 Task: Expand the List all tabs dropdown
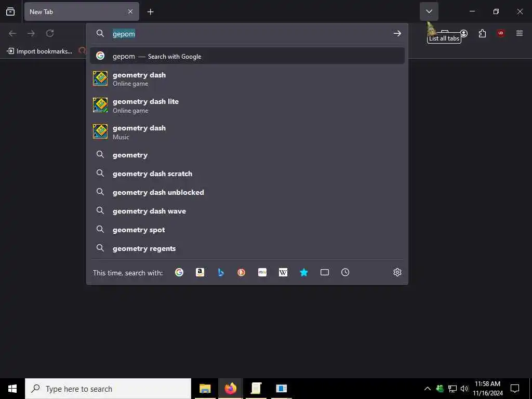(429, 11)
